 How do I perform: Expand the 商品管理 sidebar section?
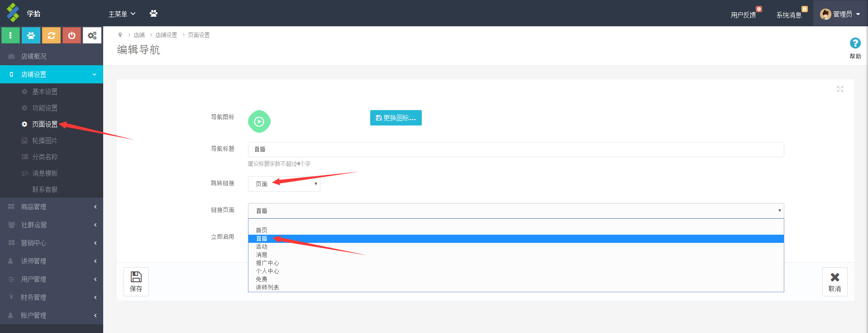pyautogui.click(x=52, y=207)
